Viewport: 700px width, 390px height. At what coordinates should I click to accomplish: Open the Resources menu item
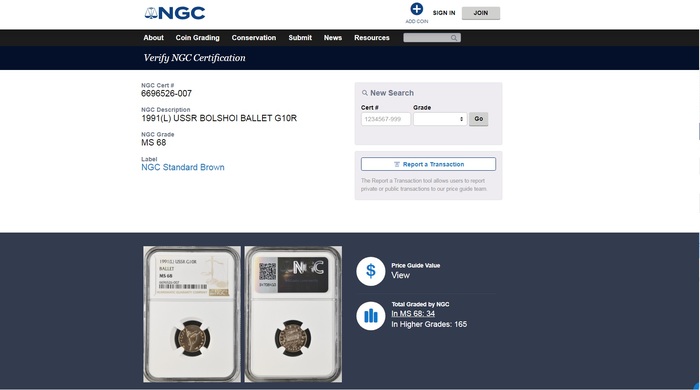coord(372,38)
